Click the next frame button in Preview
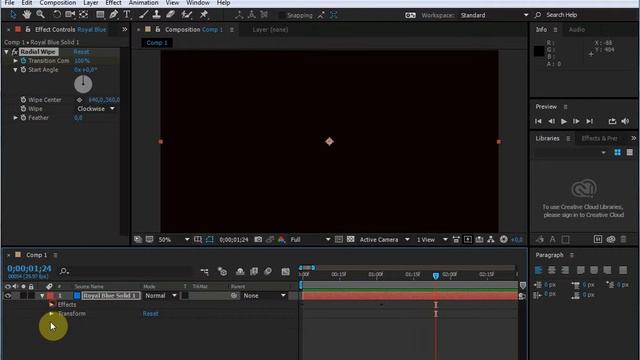The image size is (640, 360). click(576, 121)
